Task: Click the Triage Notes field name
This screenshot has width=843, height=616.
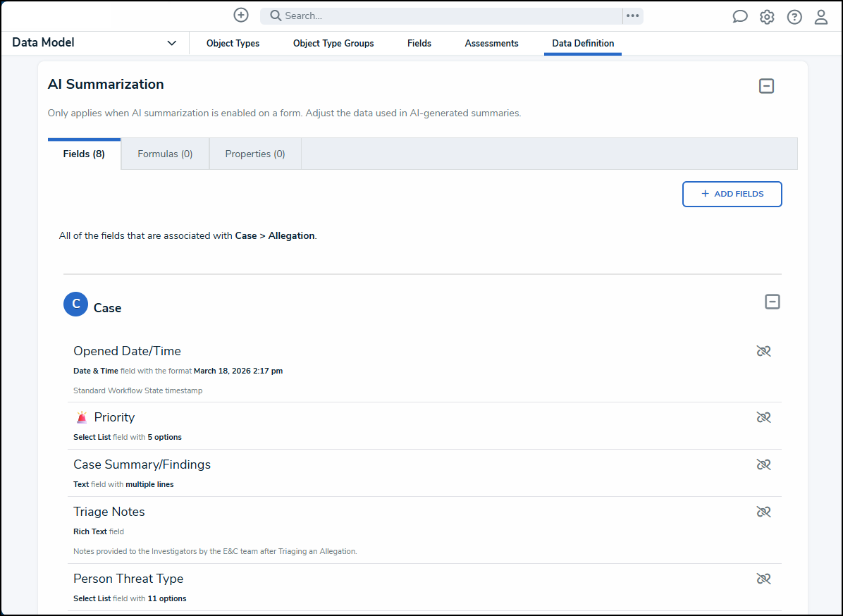Action: pos(109,512)
